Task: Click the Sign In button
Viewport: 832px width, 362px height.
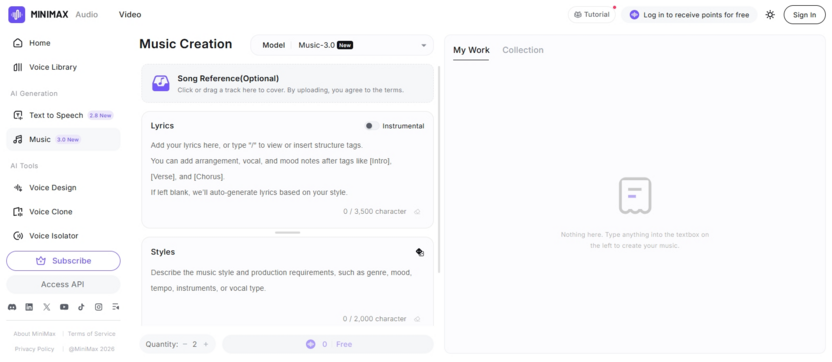Action: 804,15
